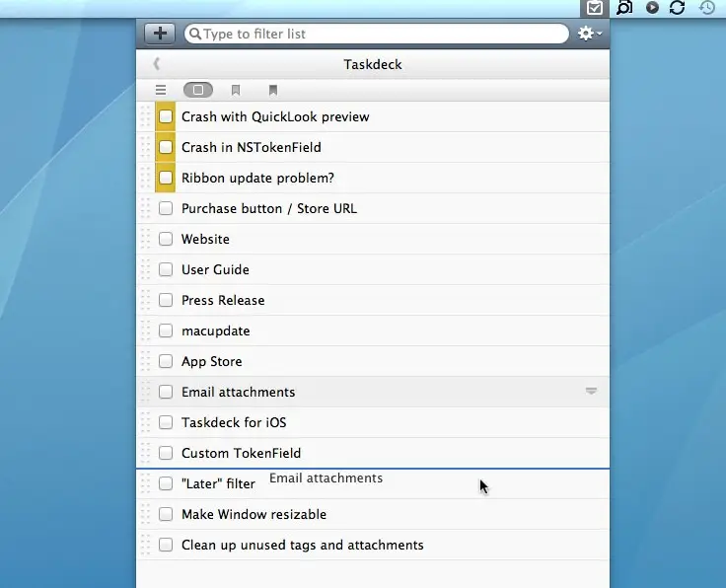Open the Time Machine menu bar icon

(707, 8)
